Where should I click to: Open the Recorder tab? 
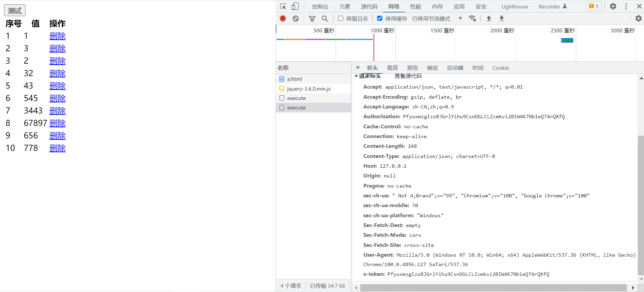(553, 6)
